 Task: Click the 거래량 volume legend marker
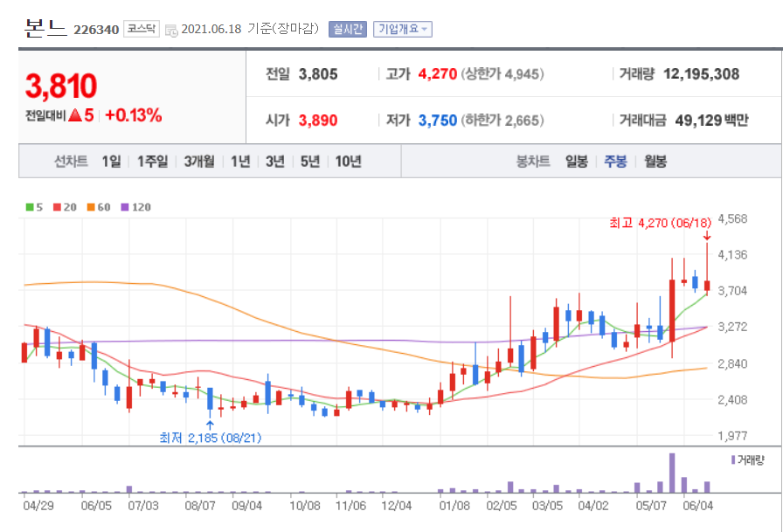(x=733, y=459)
